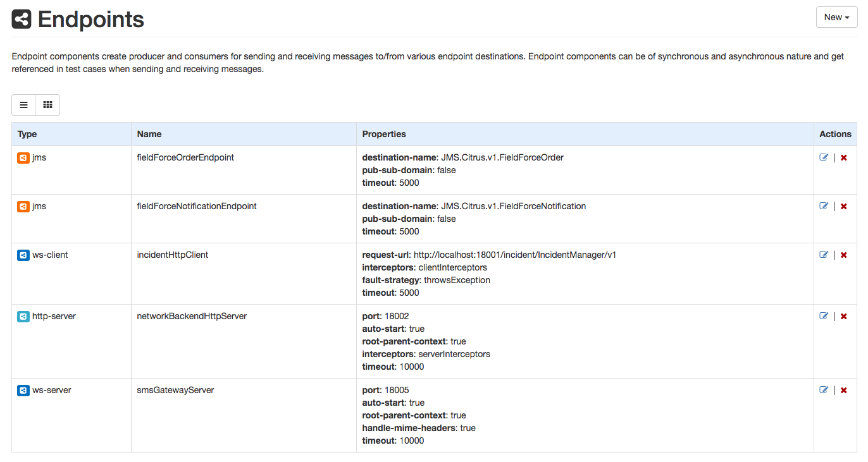Select the fieldForceOrderEndpoint name

point(185,157)
